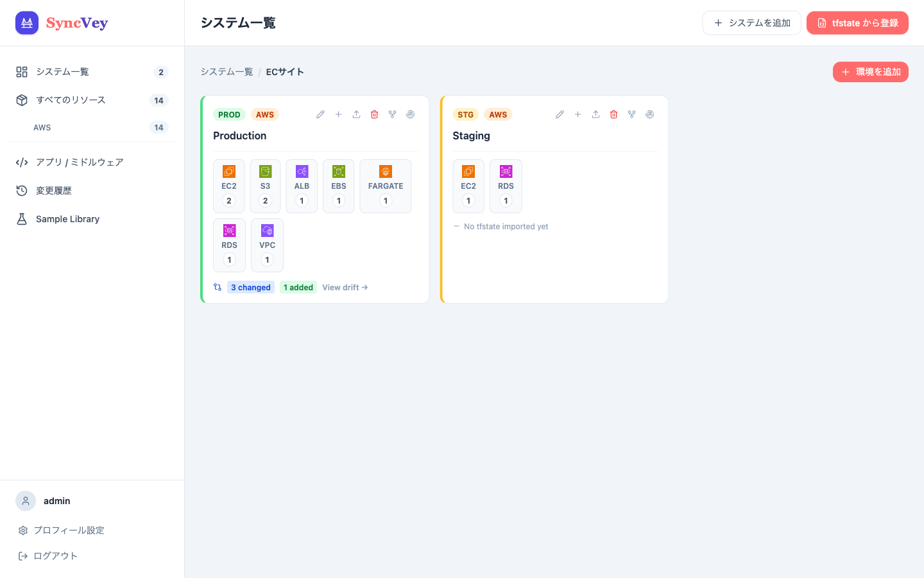This screenshot has height=578, width=924.
Task: Click the plus icon on Staging card
Action: point(577,114)
